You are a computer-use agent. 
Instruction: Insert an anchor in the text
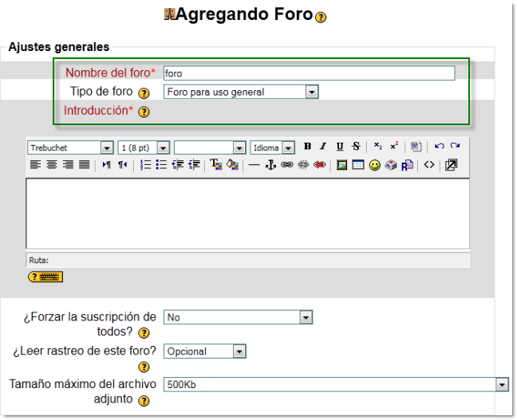click(270, 165)
